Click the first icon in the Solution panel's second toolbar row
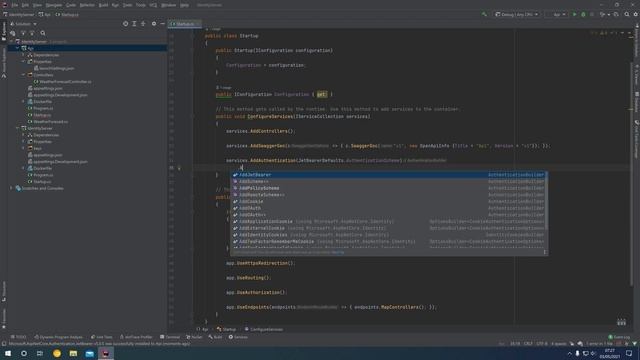 [x=13, y=33]
